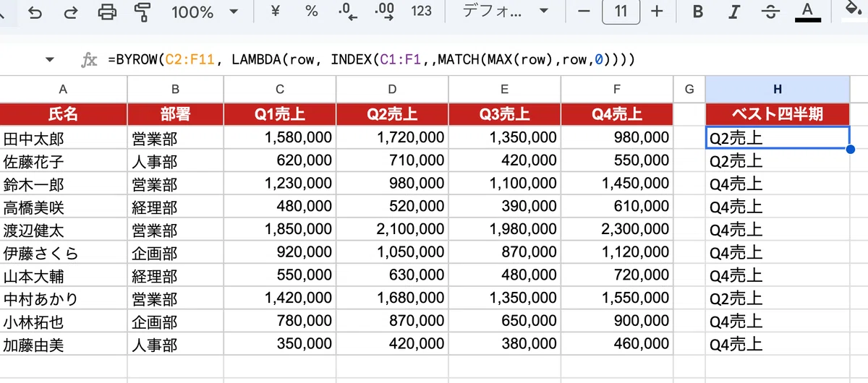The width and height of the screenshot is (868, 383).
Task: Decrease font size with minus button
Action: click(584, 12)
